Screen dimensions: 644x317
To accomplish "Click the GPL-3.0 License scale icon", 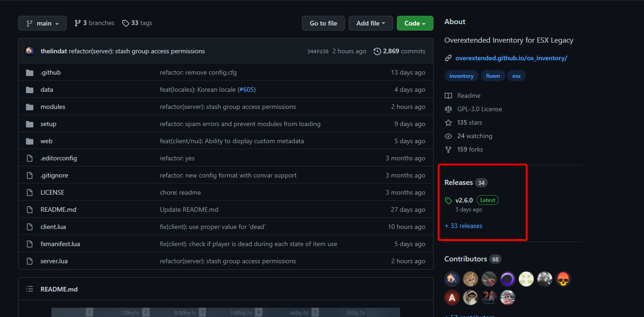I will (448, 109).
